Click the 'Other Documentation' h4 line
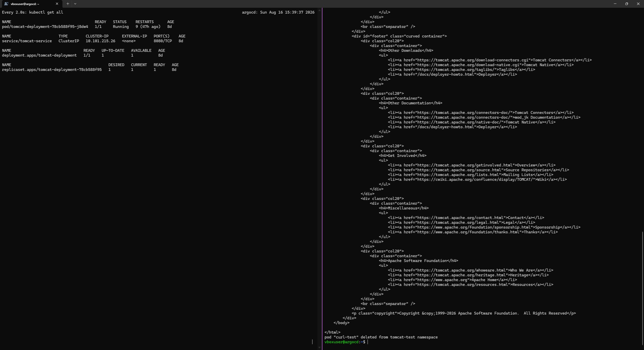Viewport: 644px width, 350px height. coord(411,103)
